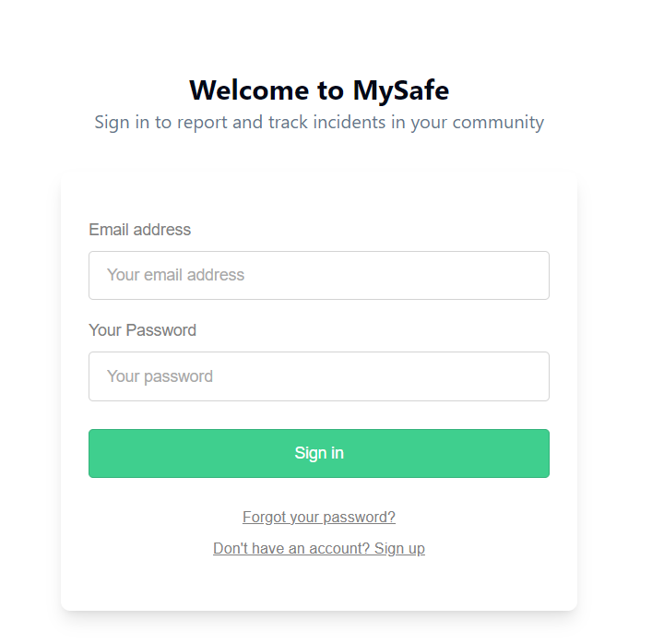
Task: Select the 'Your password' placeholder box
Action: 318,376
